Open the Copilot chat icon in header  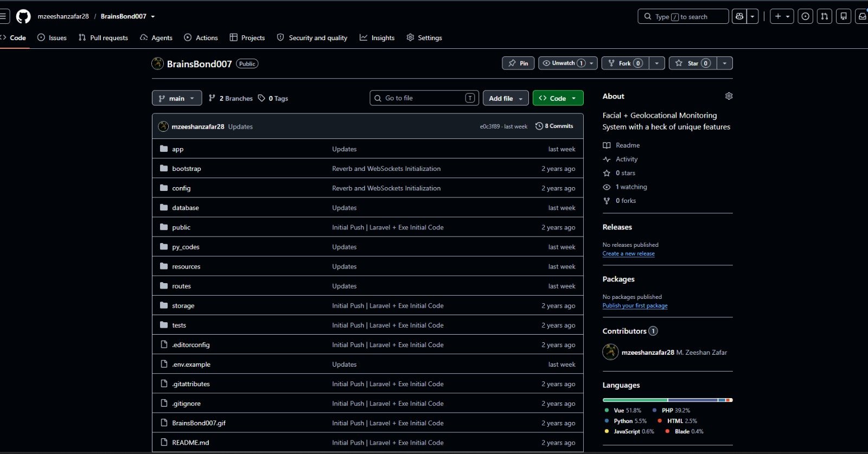point(739,16)
